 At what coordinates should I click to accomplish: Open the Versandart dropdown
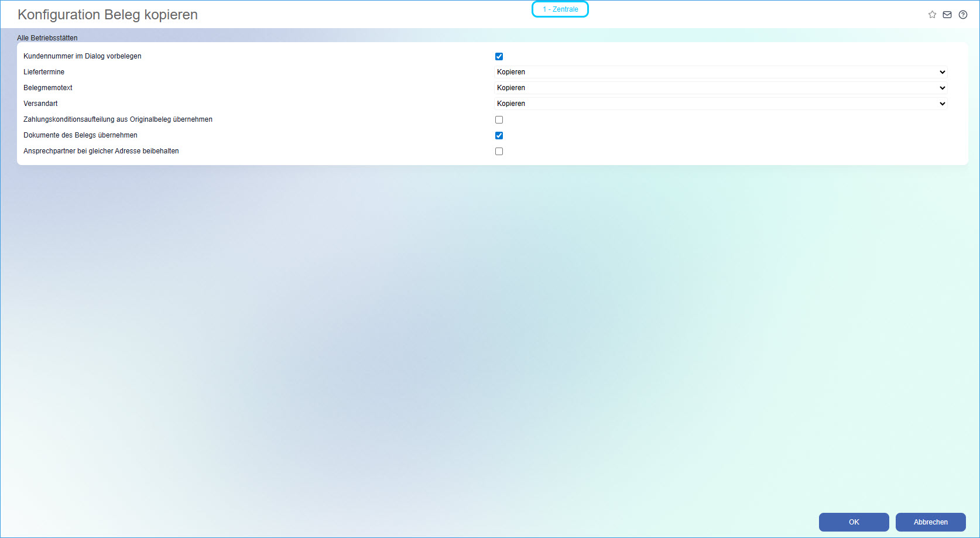(721, 104)
